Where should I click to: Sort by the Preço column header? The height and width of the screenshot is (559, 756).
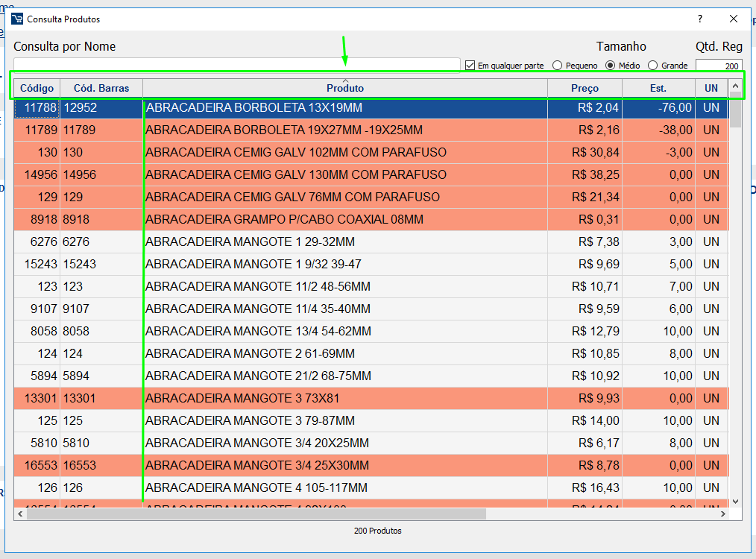click(x=585, y=88)
